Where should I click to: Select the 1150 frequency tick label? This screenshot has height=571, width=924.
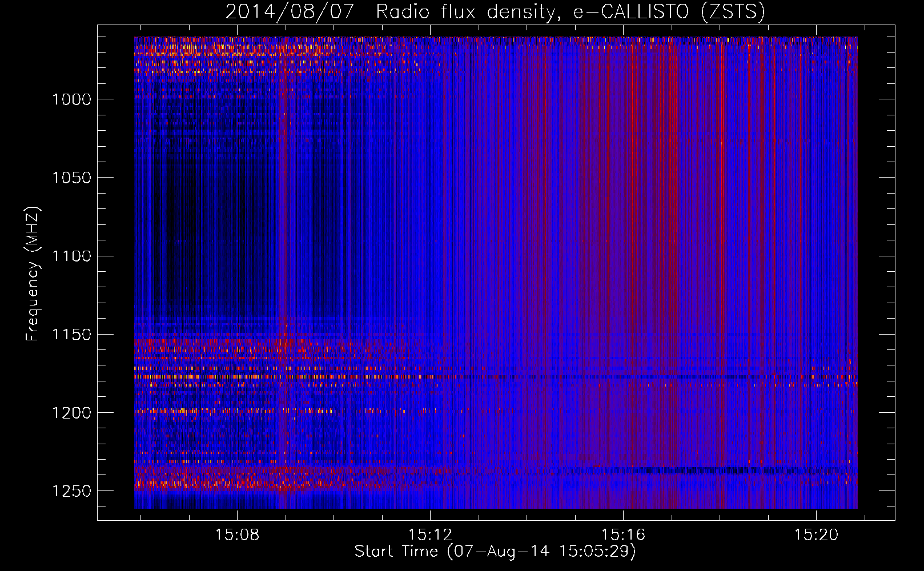point(71,334)
